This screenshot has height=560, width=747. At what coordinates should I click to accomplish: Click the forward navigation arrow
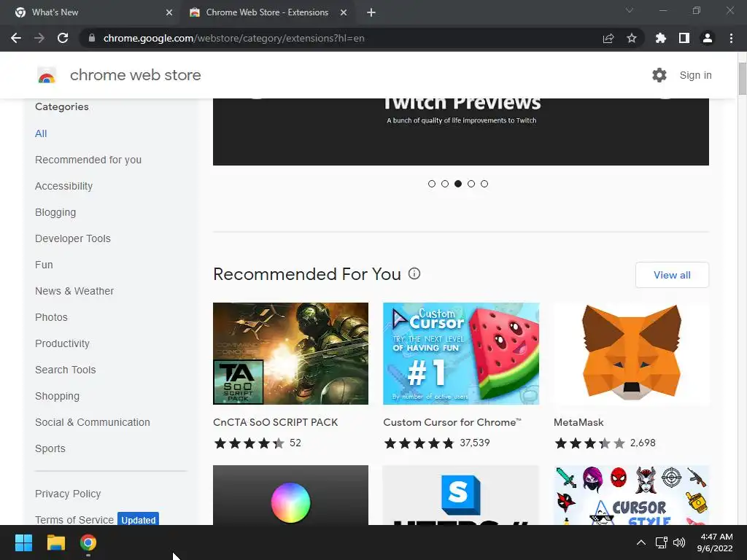[39, 38]
